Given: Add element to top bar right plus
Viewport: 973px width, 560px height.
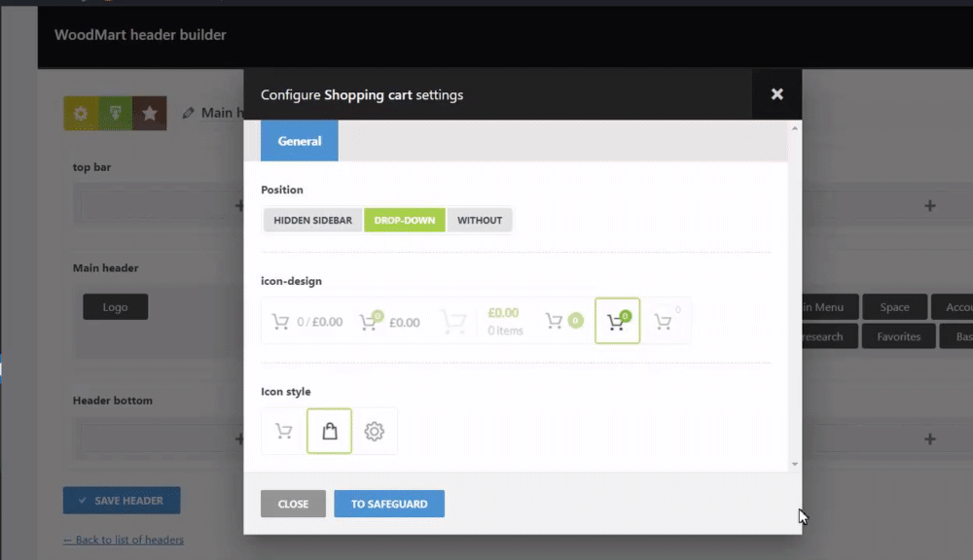Looking at the screenshot, I should coord(929,206).
